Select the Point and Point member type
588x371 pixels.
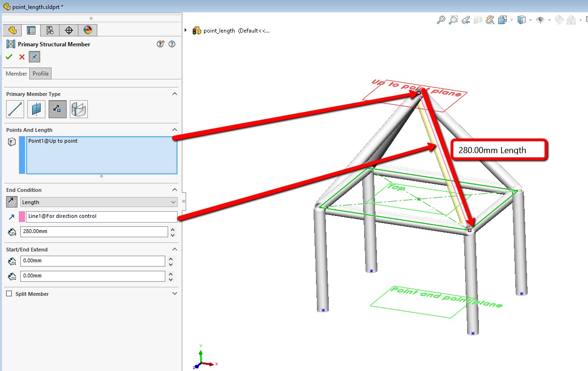[x=15, y=109]
